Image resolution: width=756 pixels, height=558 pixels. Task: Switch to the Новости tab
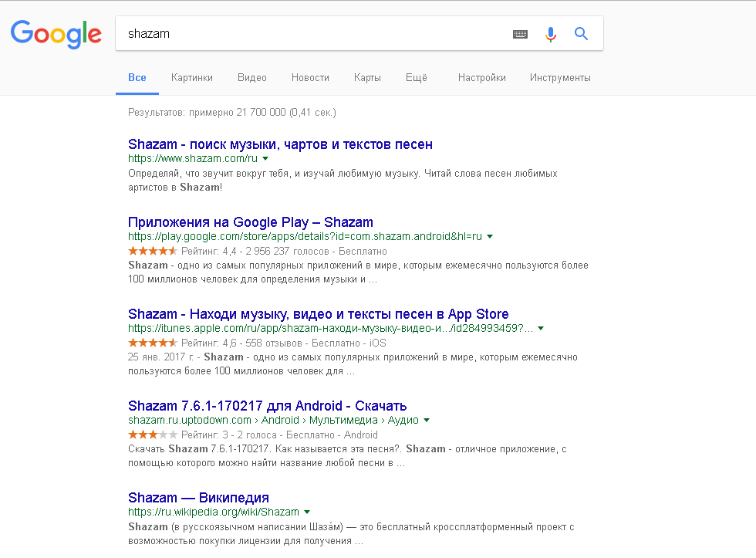point(310,78)
